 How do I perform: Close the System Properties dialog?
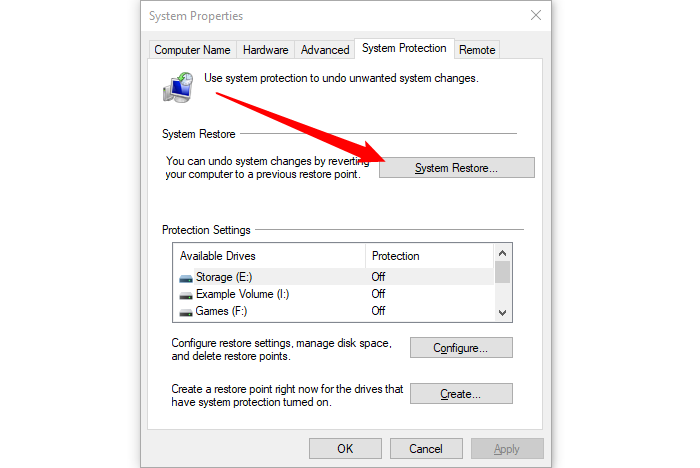pyautogui.click(x=536, y=15)
